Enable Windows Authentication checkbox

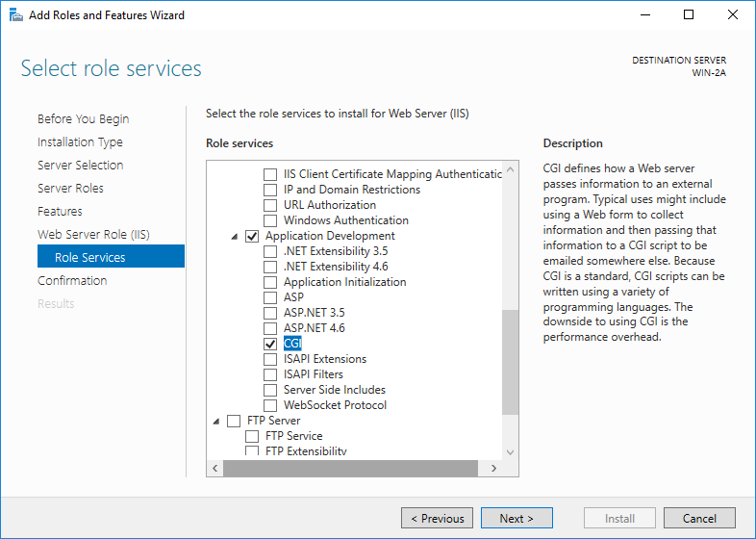click(x=270, y=220)
